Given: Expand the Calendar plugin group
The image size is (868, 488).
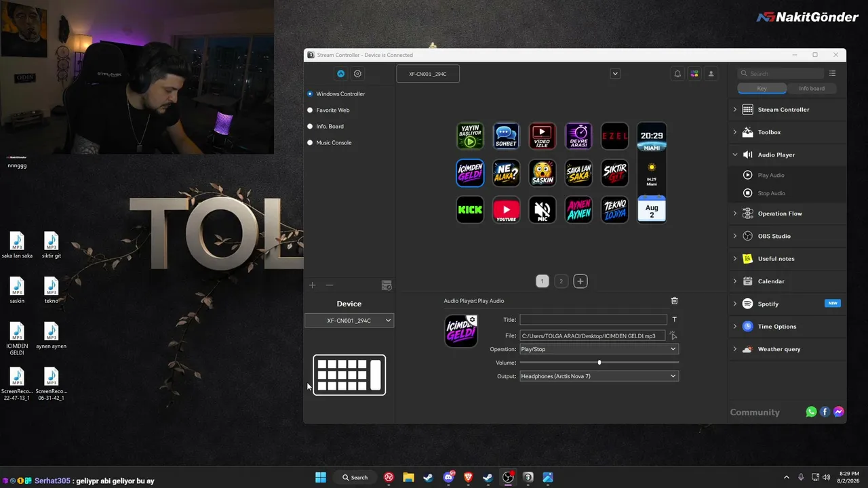Looking at the screenshot, I should coord(734,281).
